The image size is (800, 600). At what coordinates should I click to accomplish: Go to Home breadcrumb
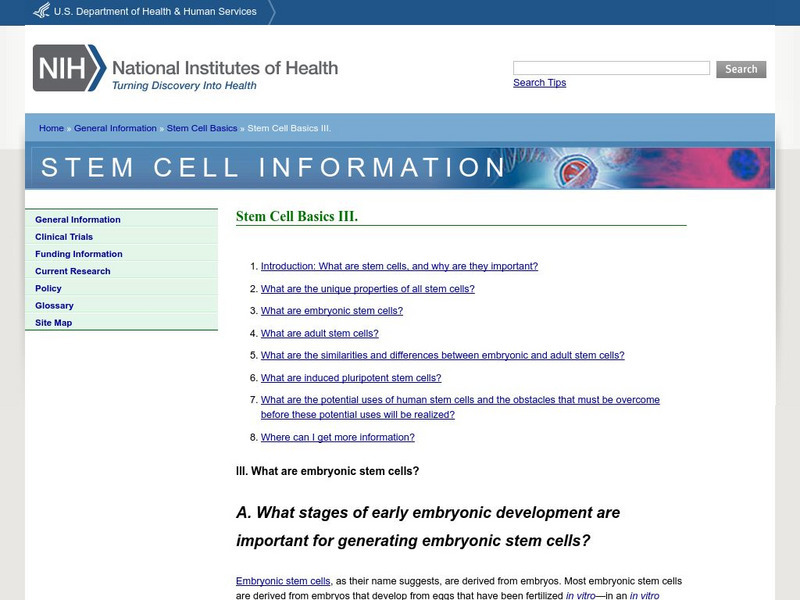coord(52,128)
